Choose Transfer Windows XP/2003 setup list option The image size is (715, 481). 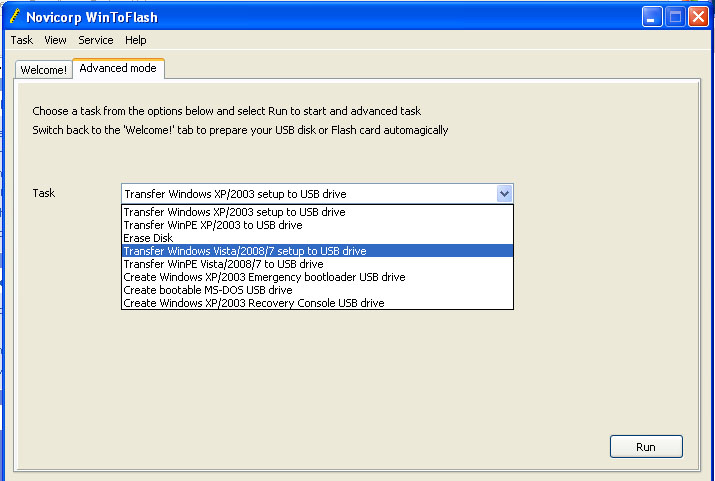(317, 212)
